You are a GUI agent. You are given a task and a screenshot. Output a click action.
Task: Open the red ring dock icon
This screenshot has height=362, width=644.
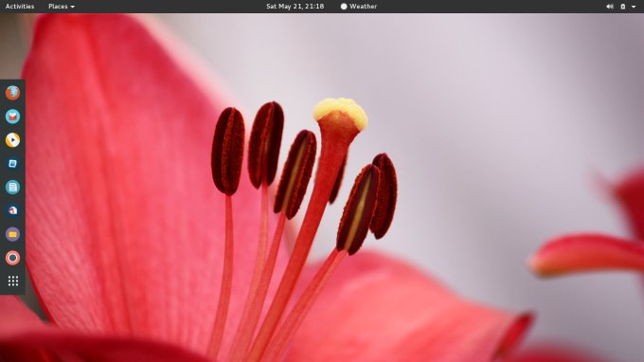(12, 258)
